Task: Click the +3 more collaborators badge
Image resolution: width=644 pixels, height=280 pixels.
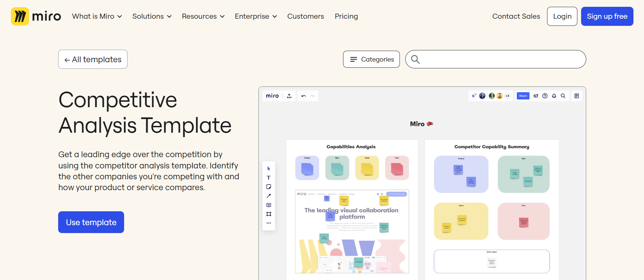Action: coord(507,96)
